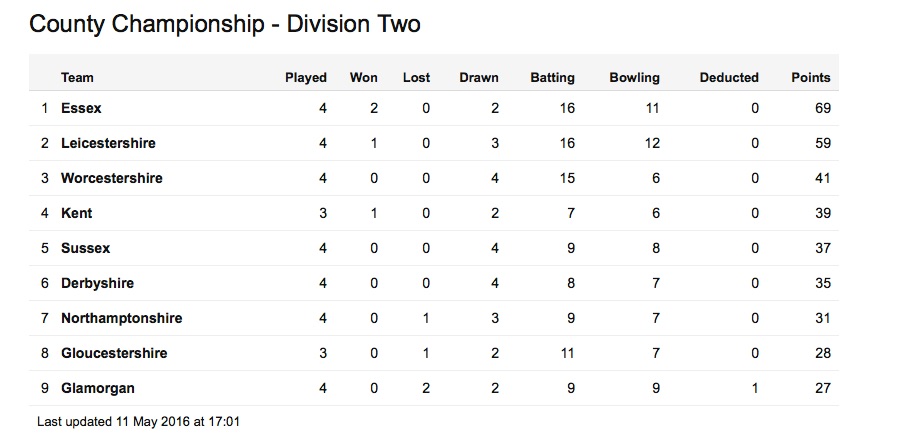899x444 pixels.
Task: Click the Glamorgan team name
Action: pos(98,388)
